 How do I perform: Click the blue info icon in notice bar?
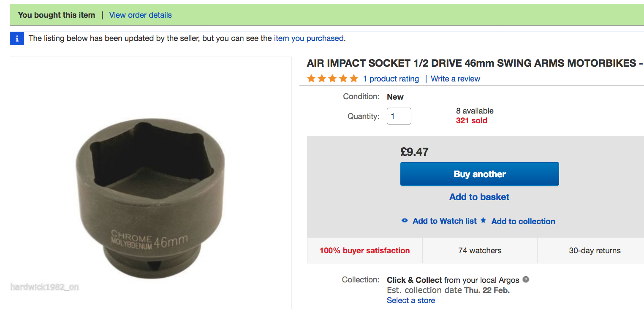click(x=17, y=38)
